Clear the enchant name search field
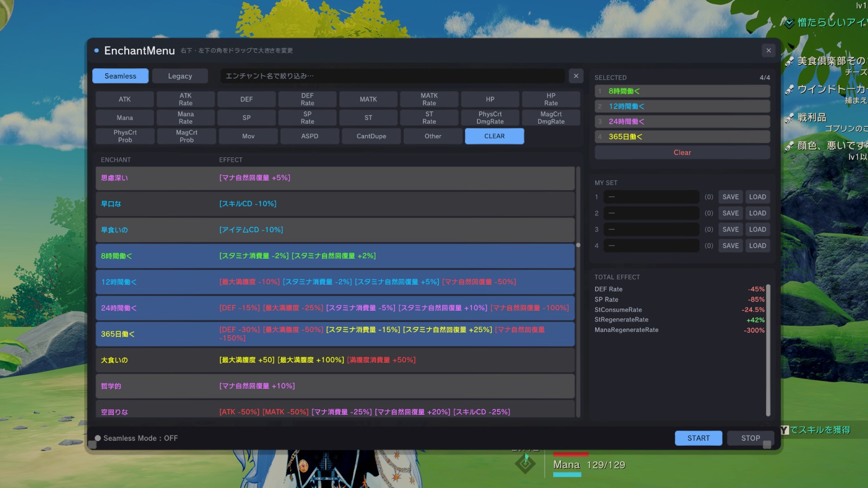The image size is (868, 488). coord(576,76)
